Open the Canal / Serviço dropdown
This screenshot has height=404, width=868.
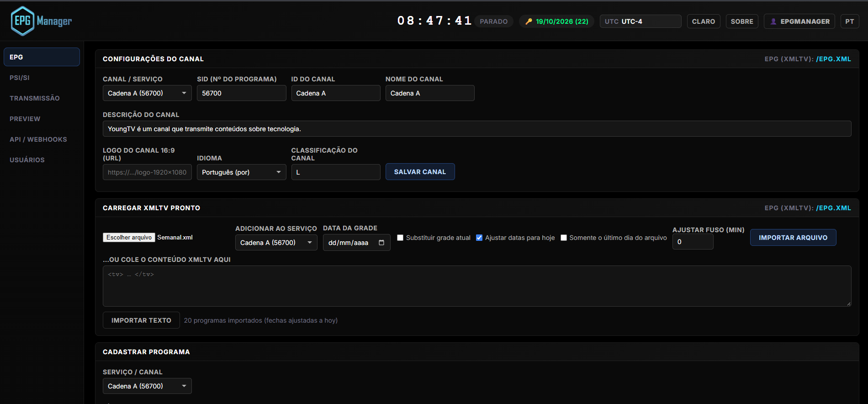pyautogui.click(x=147, y=93)
